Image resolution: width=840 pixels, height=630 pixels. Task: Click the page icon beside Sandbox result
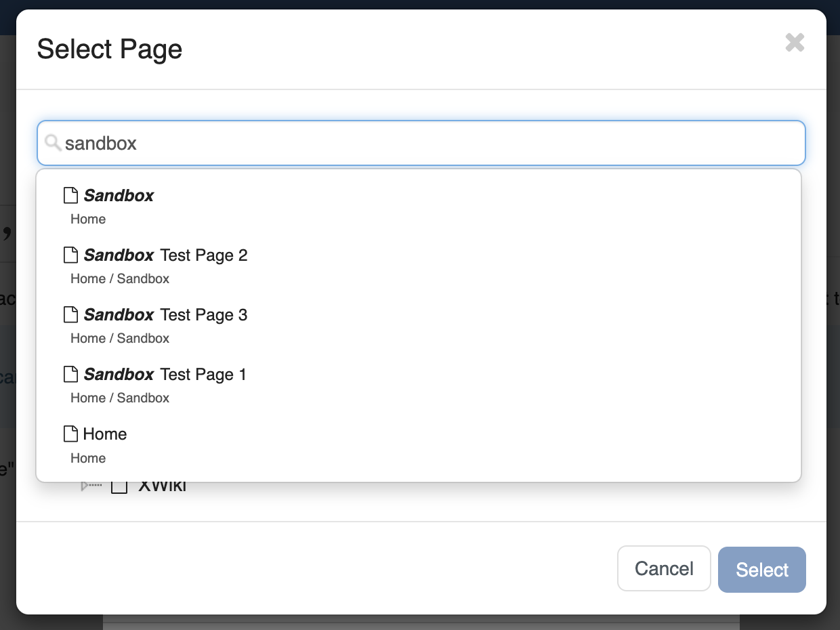[x=70, y=196]
